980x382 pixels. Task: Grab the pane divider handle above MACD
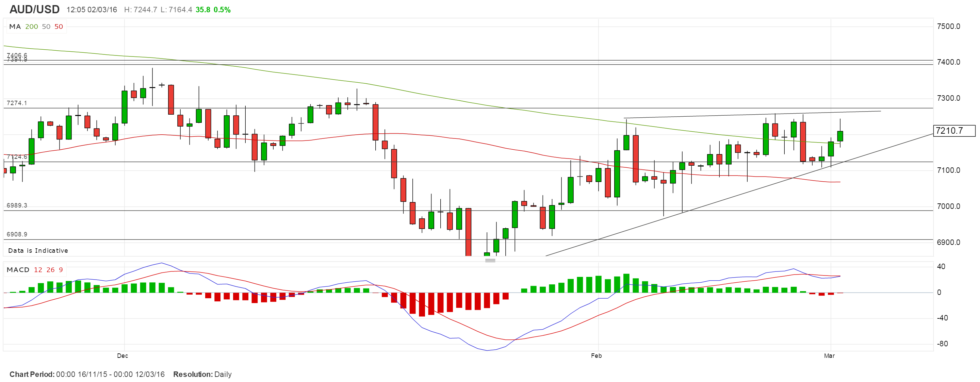pos(490,261)
